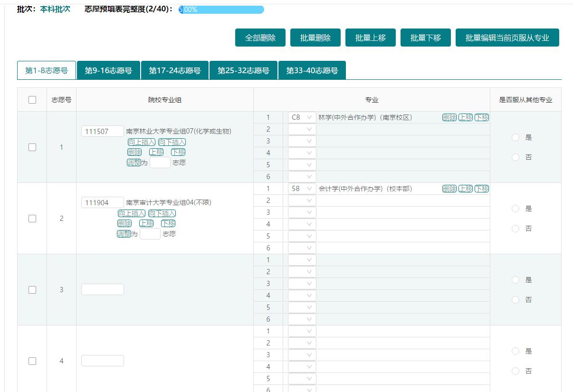Expand first major dropdown of volunteer 3

[302, 260]
